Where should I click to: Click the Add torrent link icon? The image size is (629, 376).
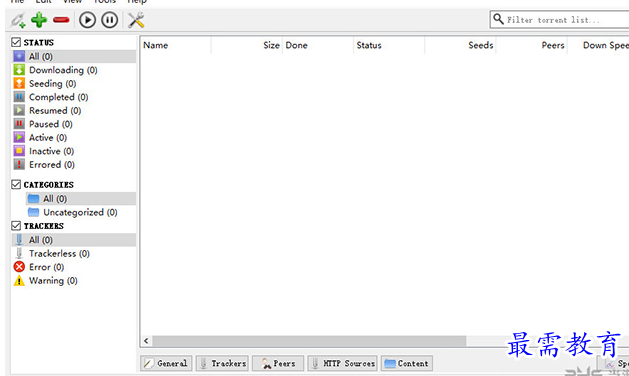tap(18, 20)
